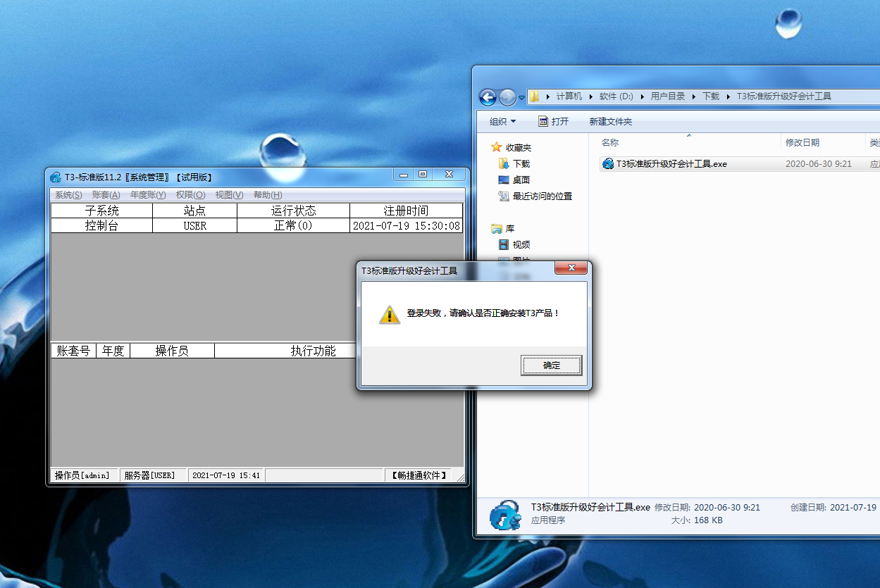Screen dimensions: 880x588
Task: Click the 收藏夹 star icon
Action: pyautogui.click(x=497, y=147)
